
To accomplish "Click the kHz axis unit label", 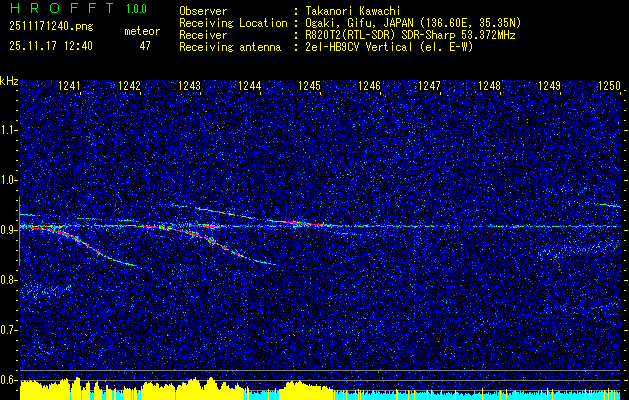I will [9, 81].
